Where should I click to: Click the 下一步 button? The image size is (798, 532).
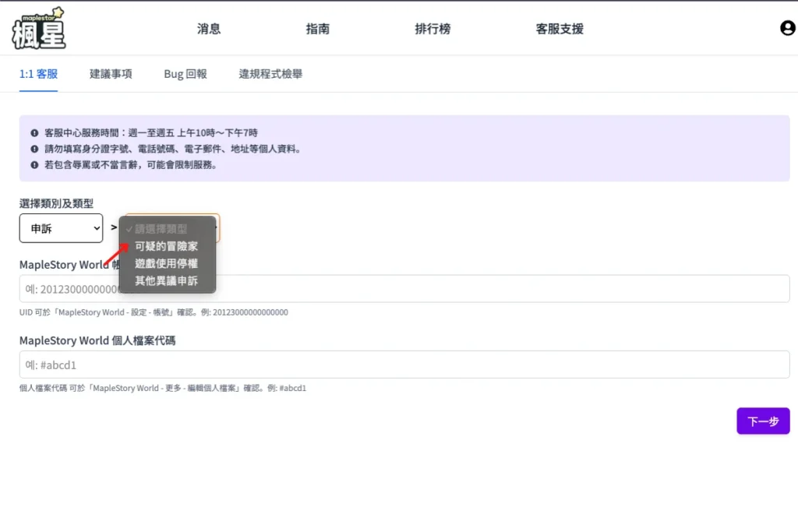pos(763,421)
